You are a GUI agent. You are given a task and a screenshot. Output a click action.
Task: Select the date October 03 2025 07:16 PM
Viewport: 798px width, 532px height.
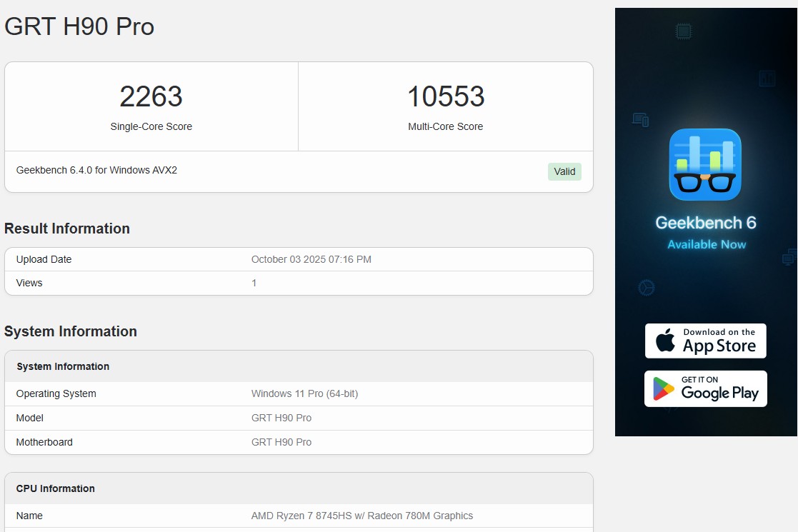311,259
